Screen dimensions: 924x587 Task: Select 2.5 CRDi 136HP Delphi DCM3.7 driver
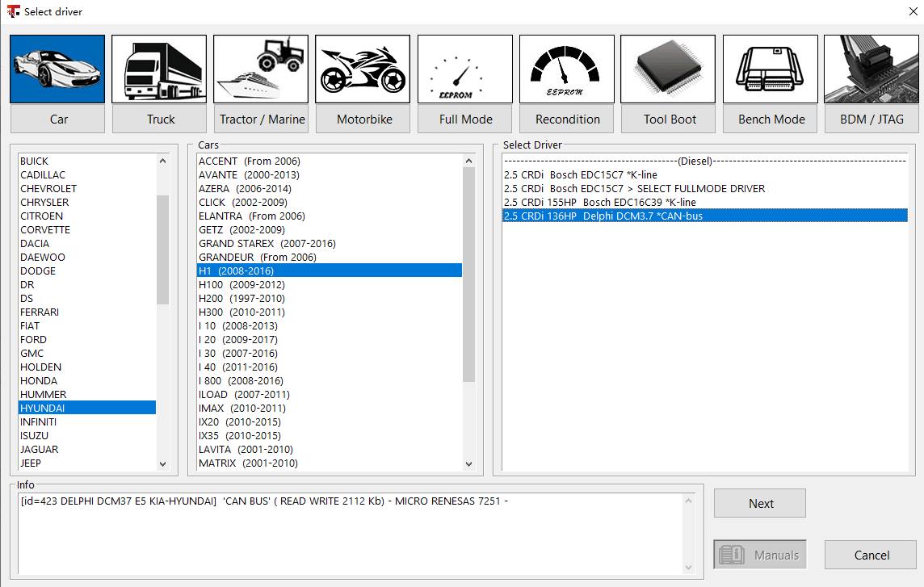pyautogui.click(x=705, y=216)
